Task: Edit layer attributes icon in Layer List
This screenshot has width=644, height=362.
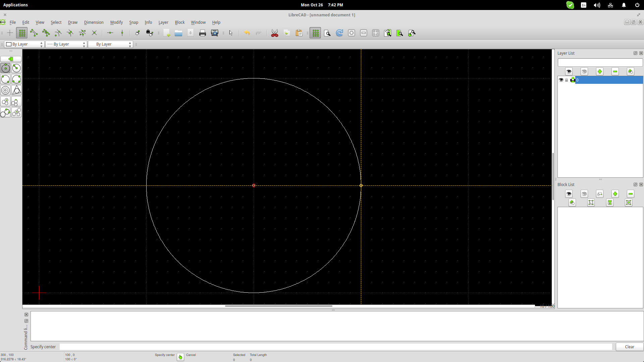Action: point(631,71)
